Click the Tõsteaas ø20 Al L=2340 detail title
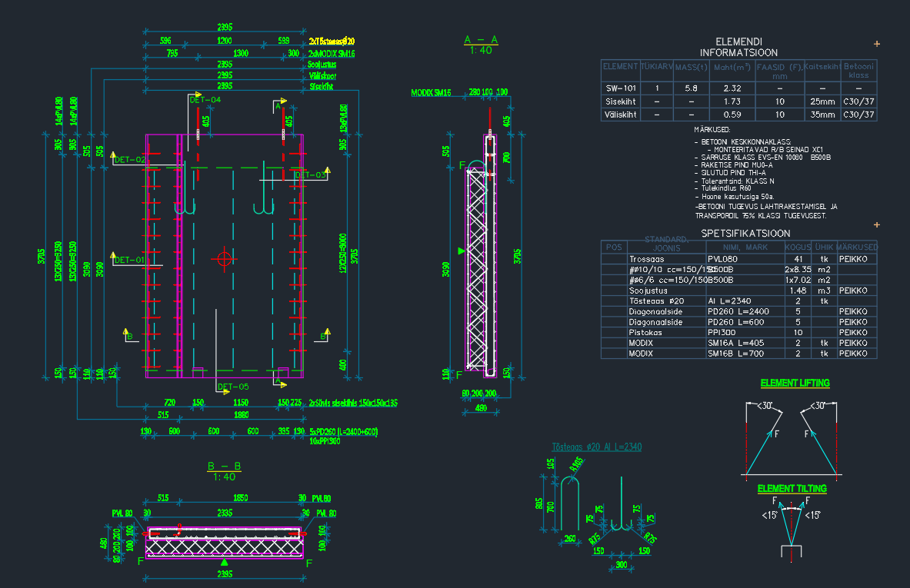910x588 pixels. (x=596, y=447)
